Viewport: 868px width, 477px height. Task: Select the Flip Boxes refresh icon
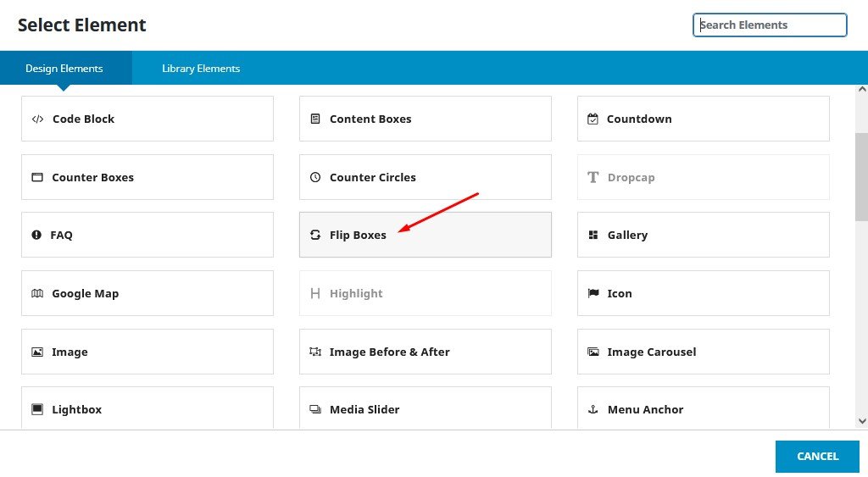point(315,236)
